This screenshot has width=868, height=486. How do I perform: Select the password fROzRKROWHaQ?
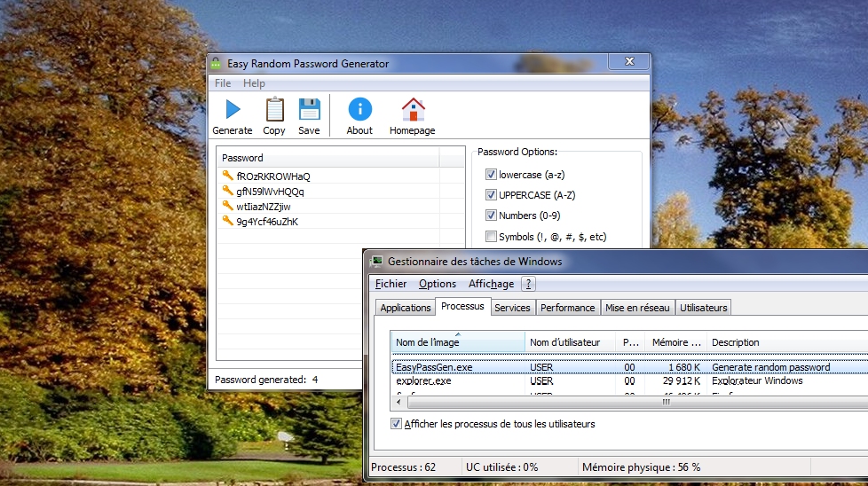point(273,176)
